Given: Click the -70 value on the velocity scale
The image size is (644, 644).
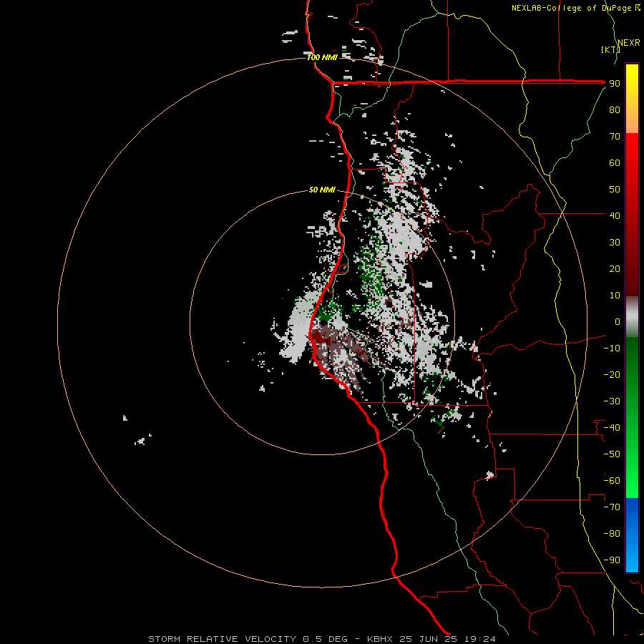Looking at the screenshot, I should [612, 507].
